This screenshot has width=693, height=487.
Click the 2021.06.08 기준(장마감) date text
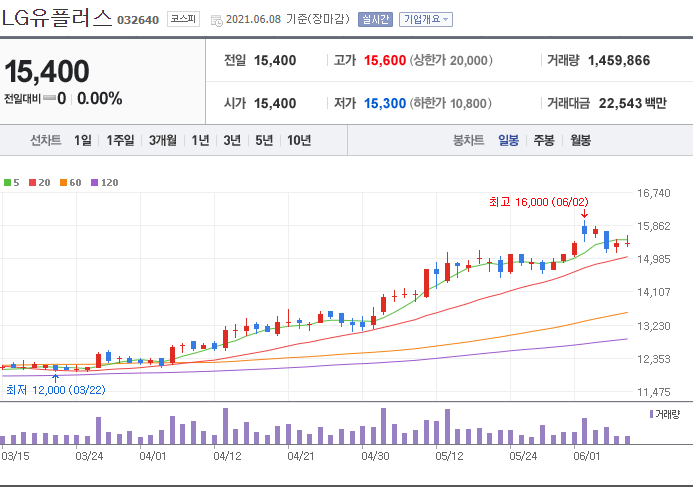288,19
